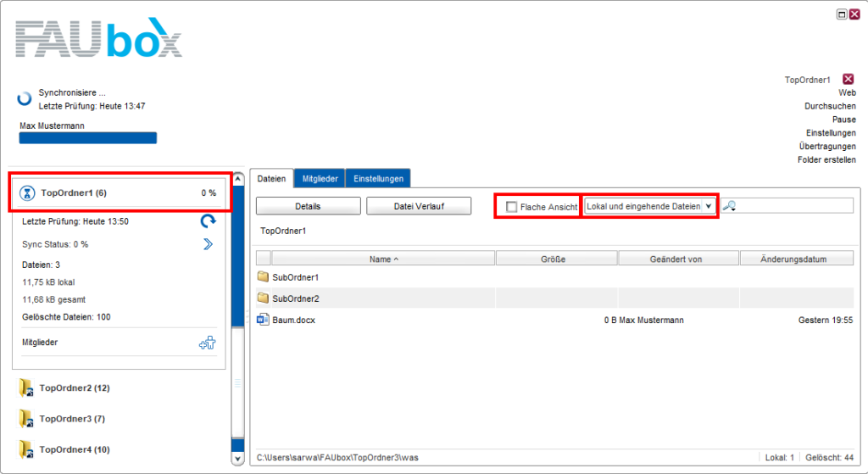This screenshot has height=474, width=868.
Task: Click the Baum.docx Word document icon
Action: pos(263,321)
